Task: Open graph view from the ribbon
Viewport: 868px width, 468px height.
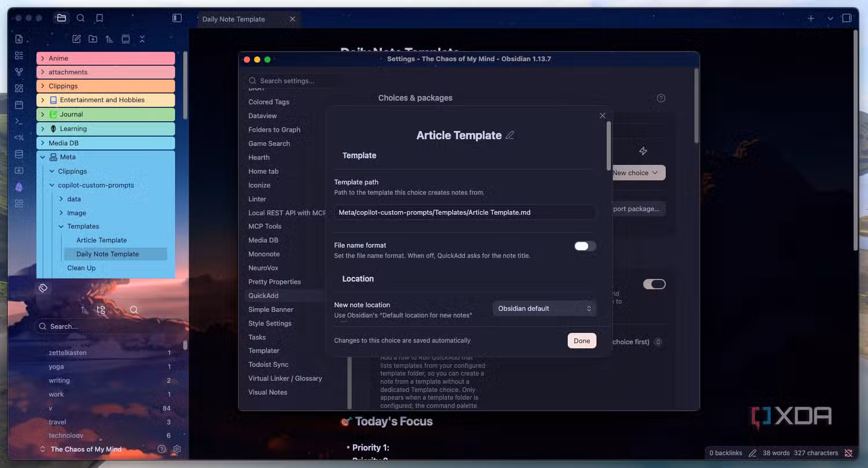Action: point(19,72)
